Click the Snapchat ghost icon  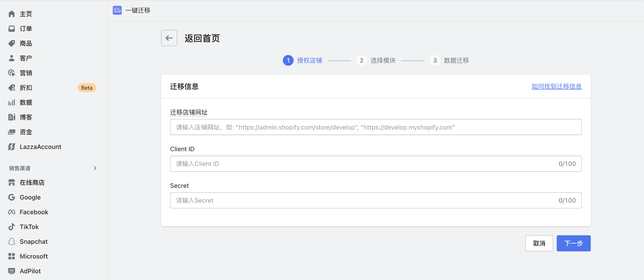[x=12, y=242]
